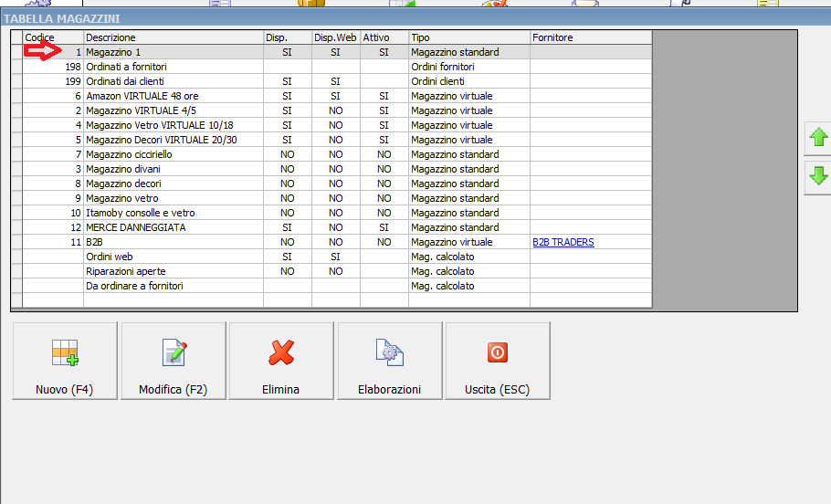Open the Elaborazioni button

point(390,361)
